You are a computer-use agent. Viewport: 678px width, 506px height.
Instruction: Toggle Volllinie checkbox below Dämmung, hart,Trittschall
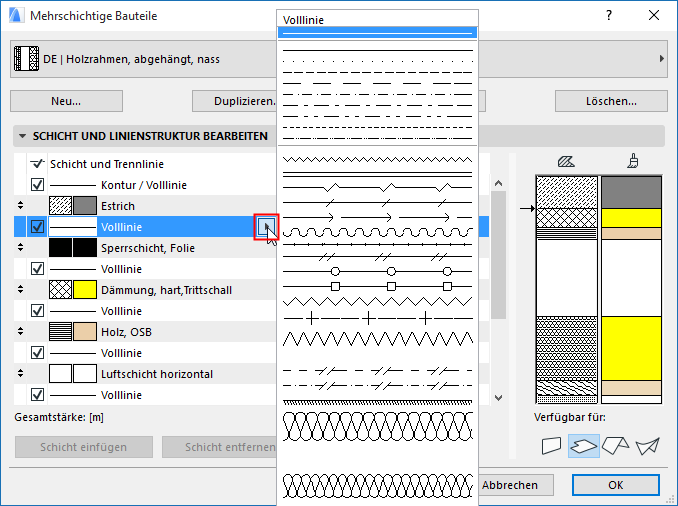pyautogui.click(x=38, y=311)
